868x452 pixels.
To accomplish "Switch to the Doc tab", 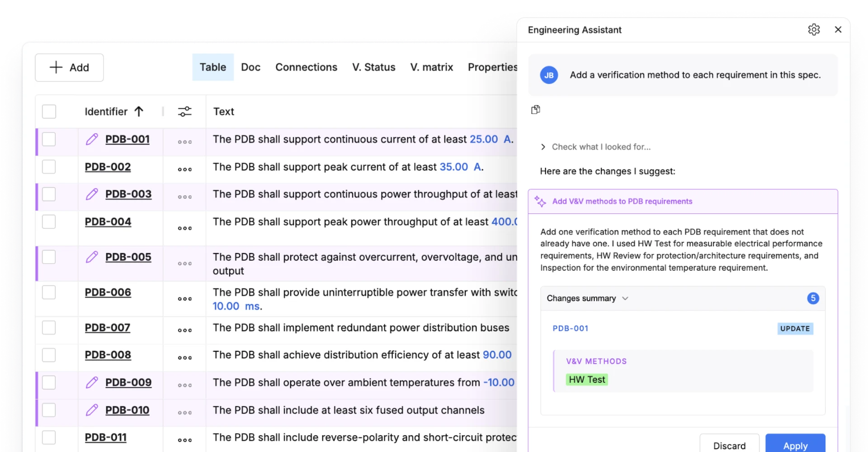I will pos(250,67).
